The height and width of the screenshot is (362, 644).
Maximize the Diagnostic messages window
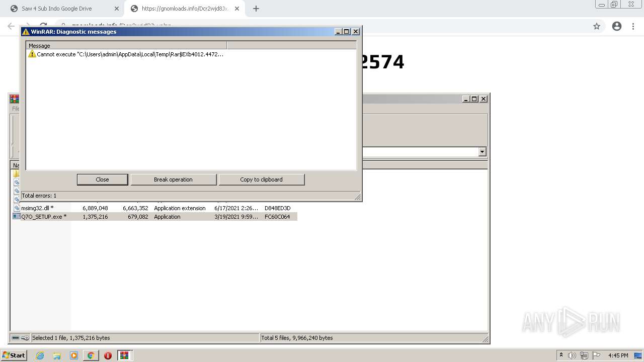pos(347,32)
